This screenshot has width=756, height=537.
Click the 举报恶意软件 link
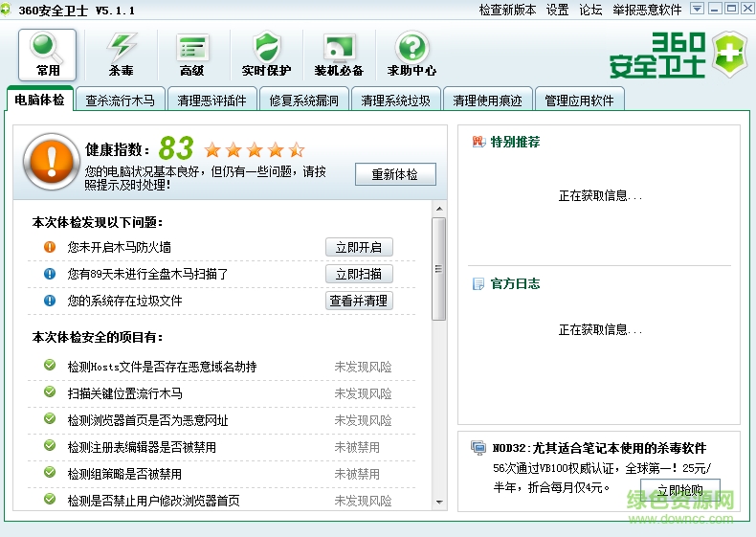pos(647,10)
